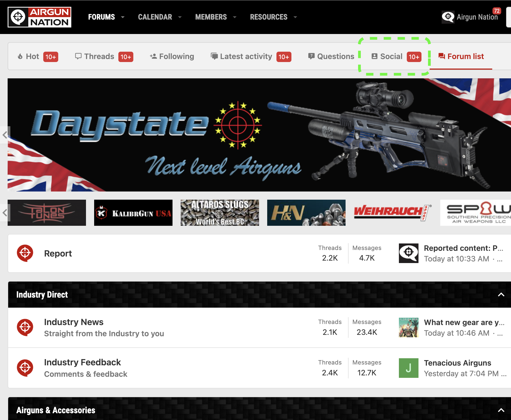Open the Industry Feedback forum
The height and width of the screenshot is (420, 511).
pyautogui.click(x=82, y=362)
